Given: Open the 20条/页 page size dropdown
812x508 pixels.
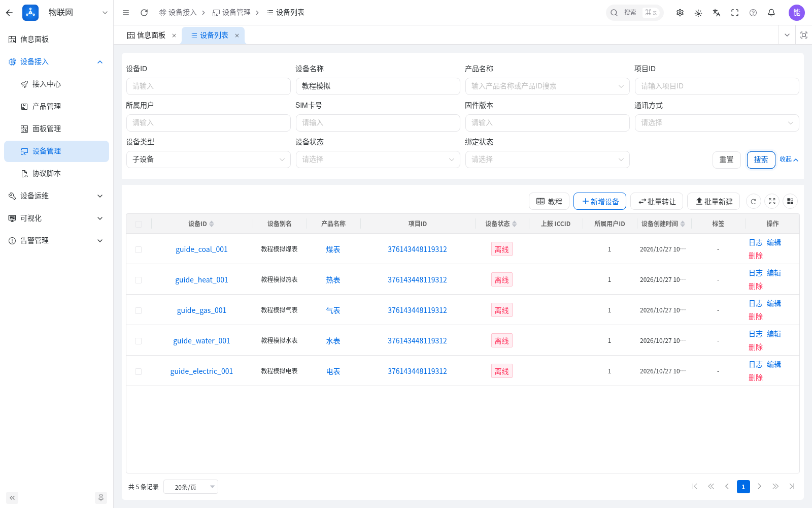Looking at the screenshot, I should coord(191,487).
